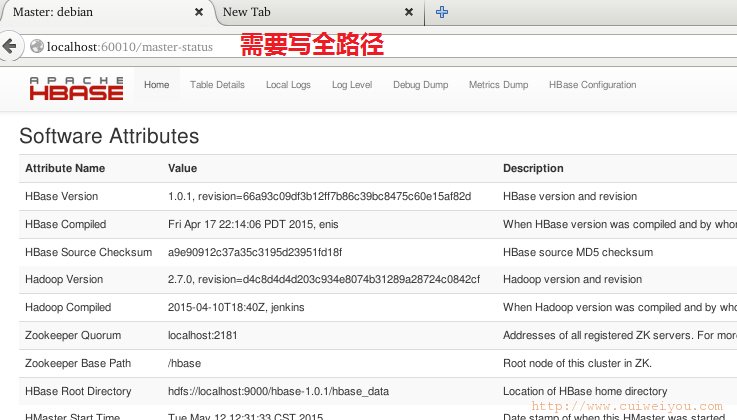Select the HBase Root Directory label
737x420 pixels.
tap(78, 391)
